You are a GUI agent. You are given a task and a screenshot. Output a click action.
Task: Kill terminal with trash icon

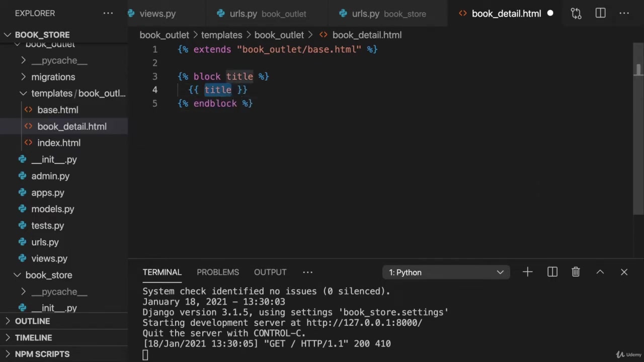[x=576, y=272]
